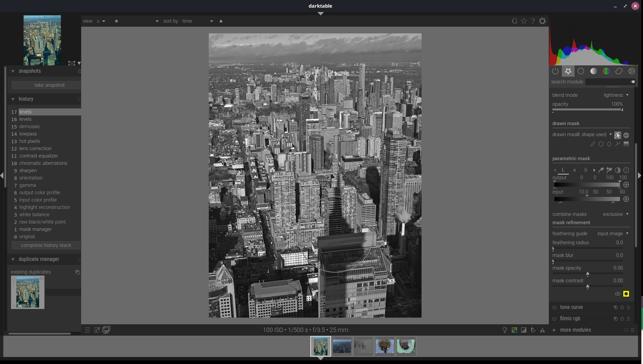Enable the tone curve module
The image size is (643, 364).
tap(554, 308)
